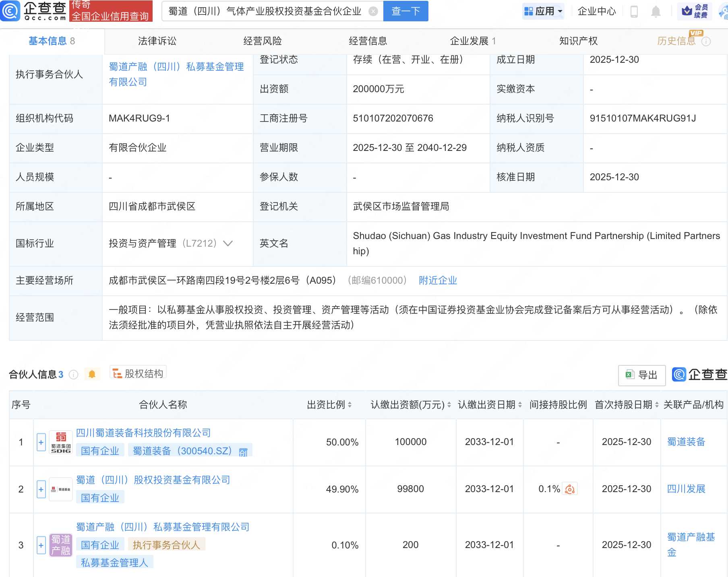Switch to the 经营风险 tab
This screenshot has height=577, width=728.
click(262, 41)
